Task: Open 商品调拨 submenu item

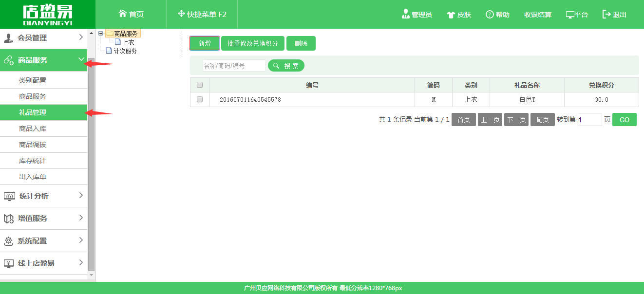Action: [44, 145]
